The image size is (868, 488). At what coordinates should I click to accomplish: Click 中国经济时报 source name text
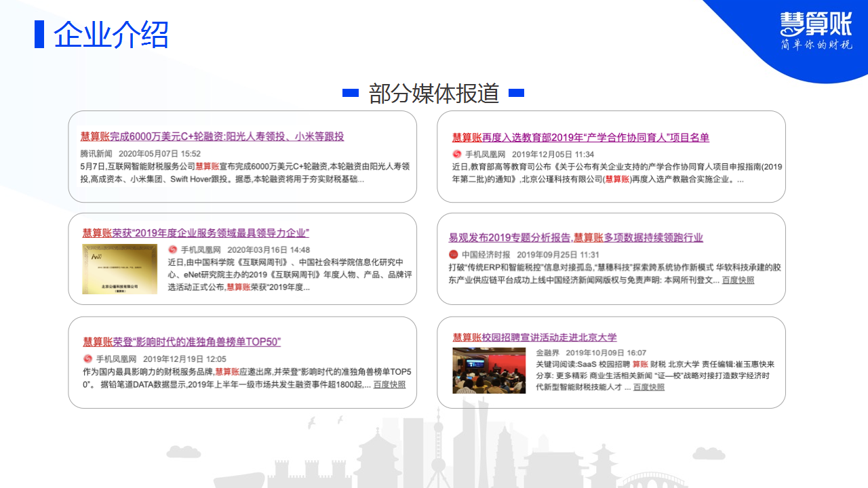pos(486,255)
